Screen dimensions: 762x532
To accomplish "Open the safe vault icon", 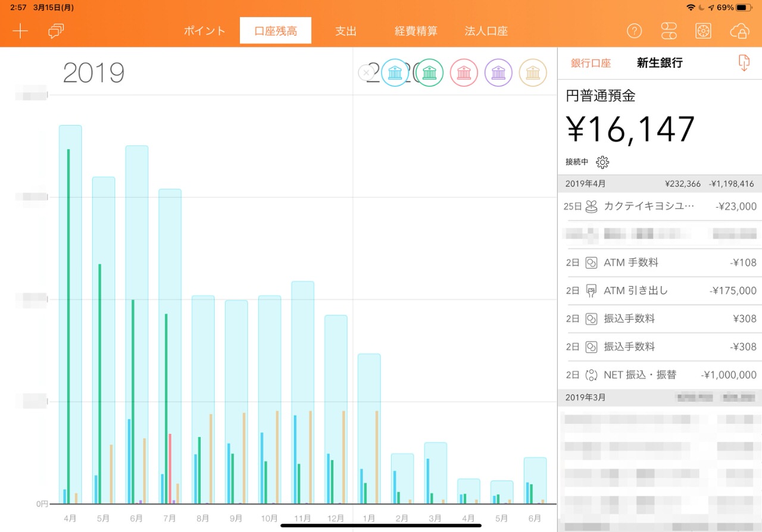I will coord(703,32).
